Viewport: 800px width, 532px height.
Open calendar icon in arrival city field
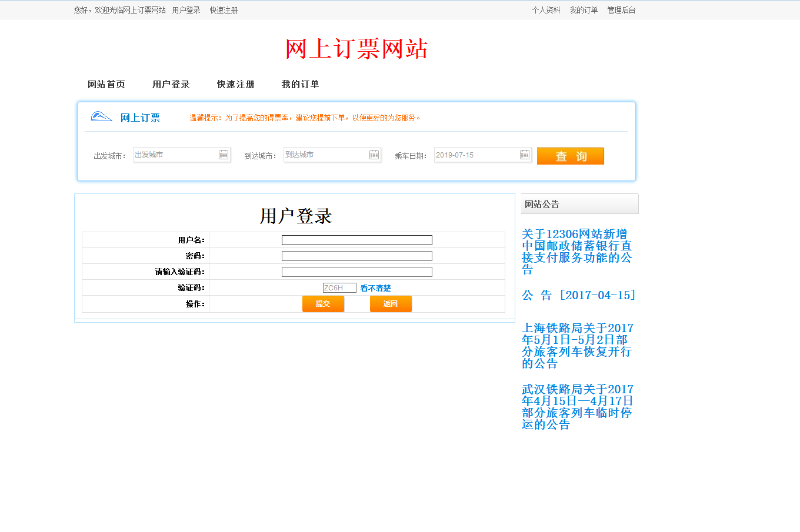[x=374, y=155]
